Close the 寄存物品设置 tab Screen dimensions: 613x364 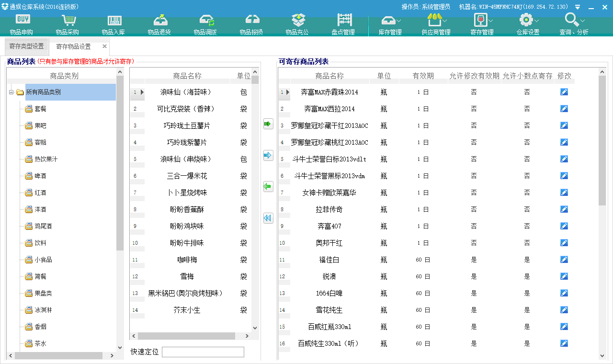pos(104,46)
